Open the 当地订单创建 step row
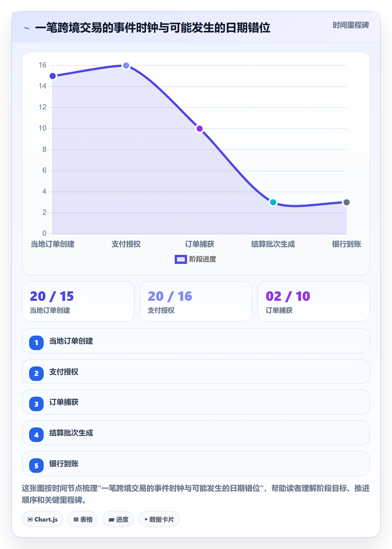 196,341
